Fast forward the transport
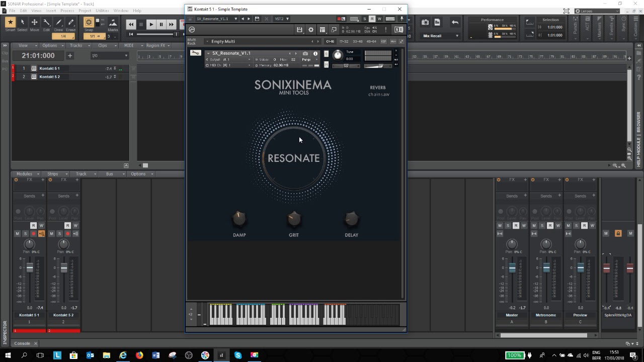Screen dimensions: 644x362 click(171, 24)
